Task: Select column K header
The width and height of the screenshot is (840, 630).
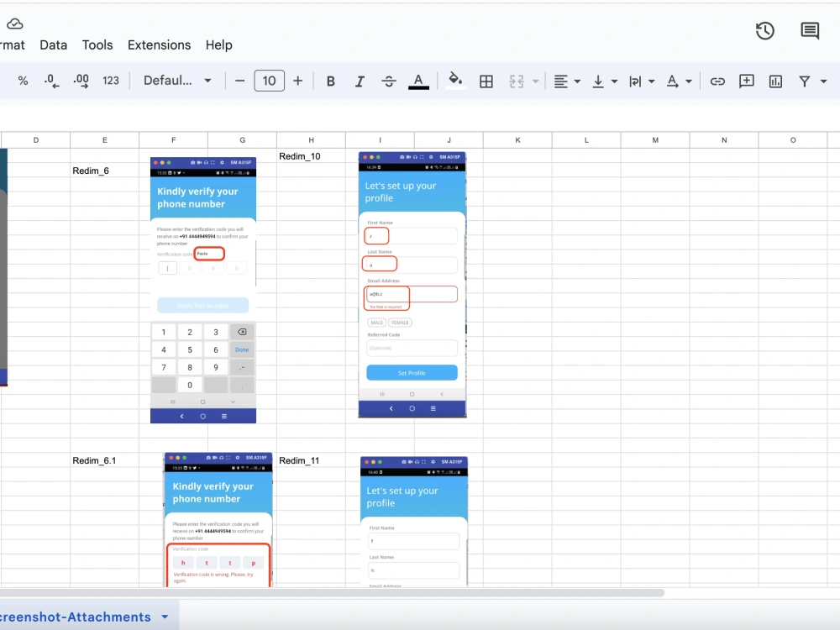Action: (x=517, y=139)
